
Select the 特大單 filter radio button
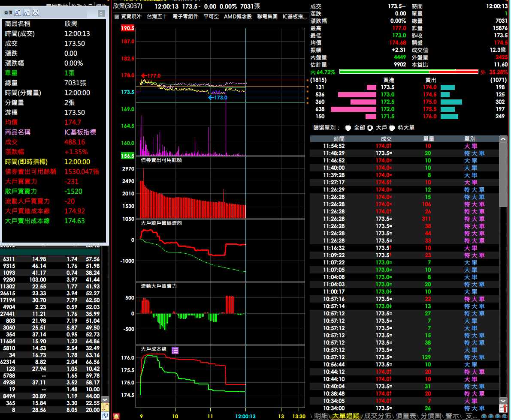(392, 128)
